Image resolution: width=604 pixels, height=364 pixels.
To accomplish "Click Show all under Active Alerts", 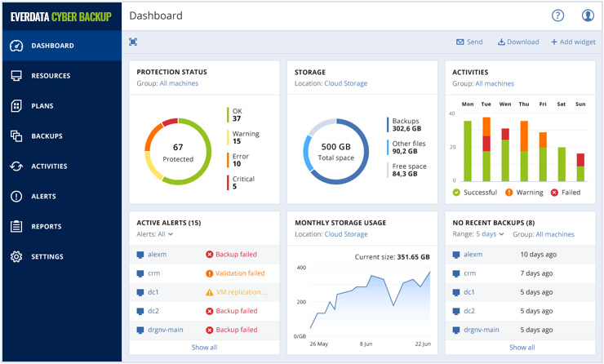I will (204, 347).
